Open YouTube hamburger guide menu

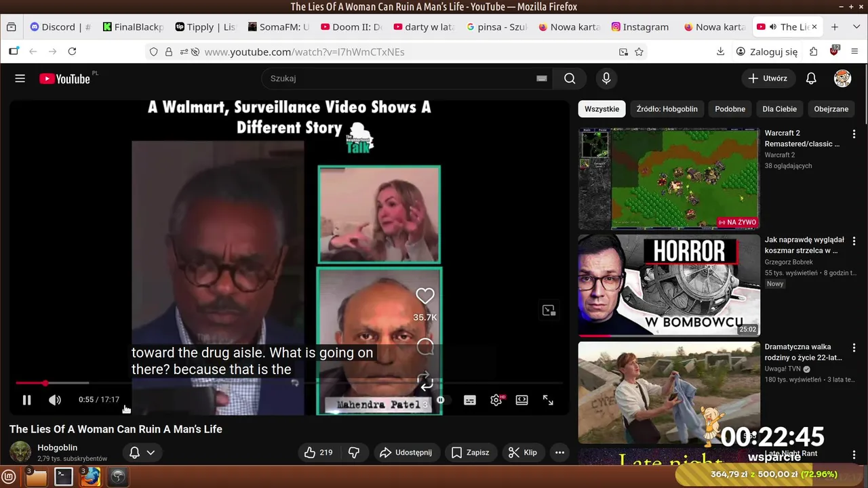point(20,79)
